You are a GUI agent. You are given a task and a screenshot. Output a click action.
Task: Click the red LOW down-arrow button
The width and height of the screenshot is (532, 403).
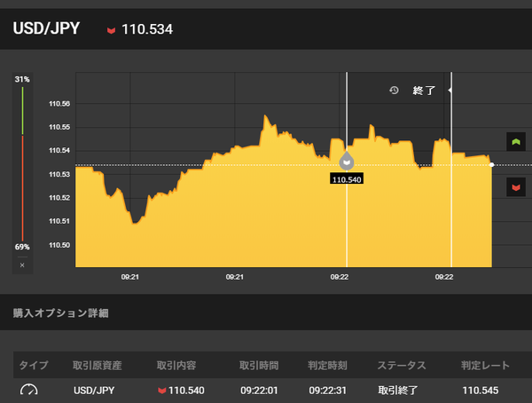pos(516,187)
